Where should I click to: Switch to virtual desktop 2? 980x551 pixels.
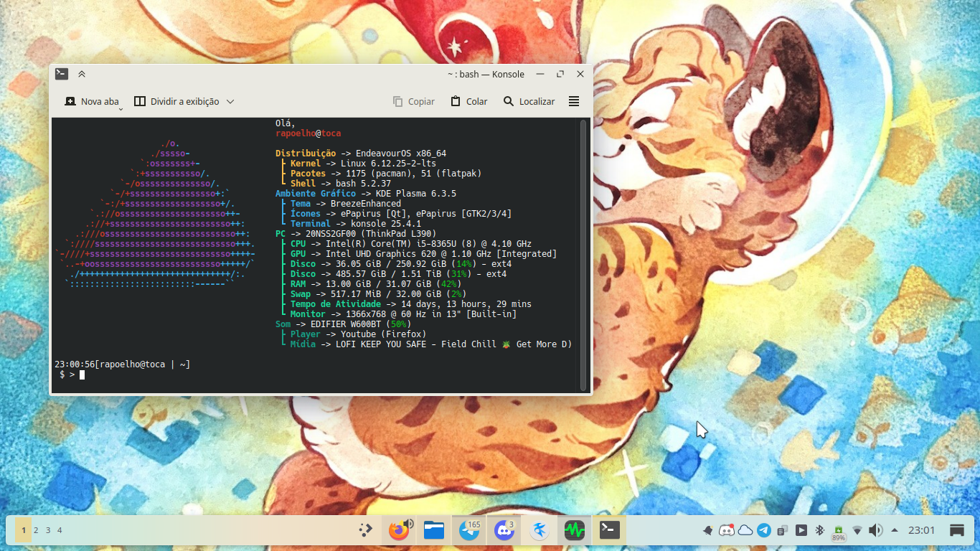(36, 530)
